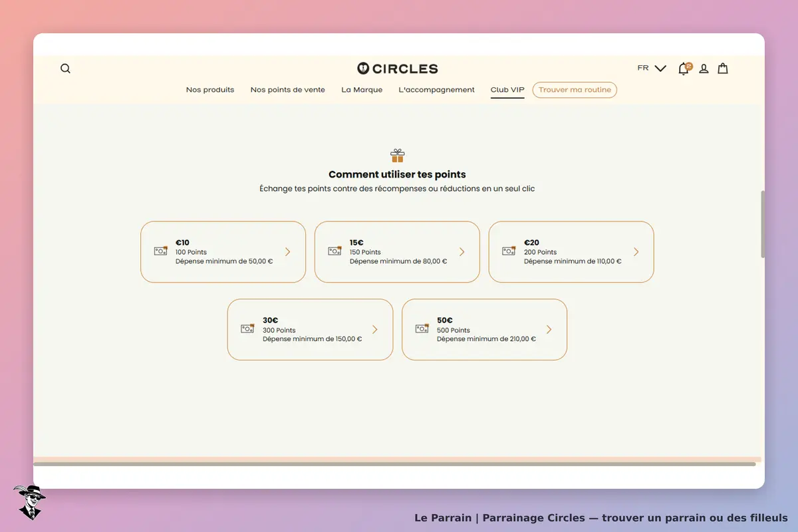The width and height of the screenshot is (798, 532).
Task: Click the horizontal scrollbar at bottom
Action: coord(394,464)
